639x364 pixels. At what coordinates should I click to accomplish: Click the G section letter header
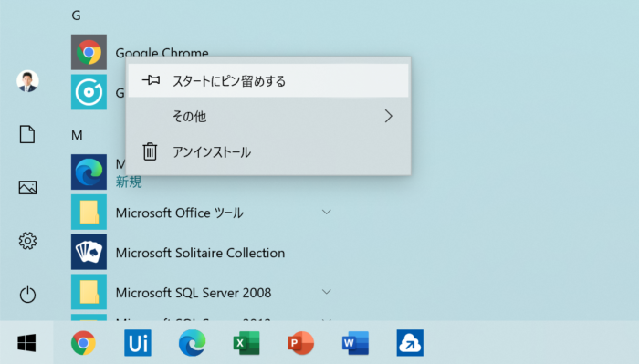[x=76, y=16]
